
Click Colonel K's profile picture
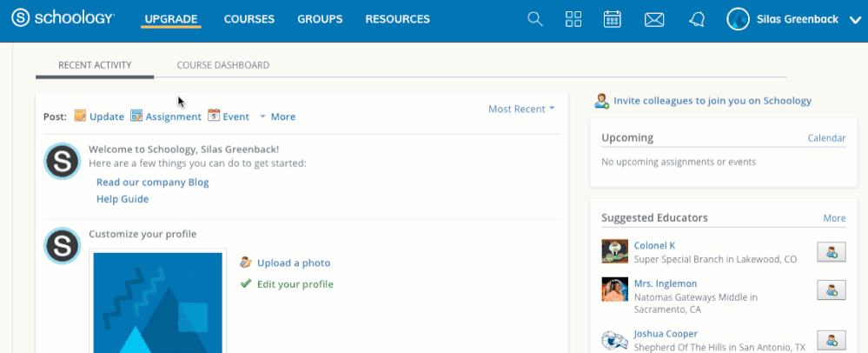click(x=615, y=251)
